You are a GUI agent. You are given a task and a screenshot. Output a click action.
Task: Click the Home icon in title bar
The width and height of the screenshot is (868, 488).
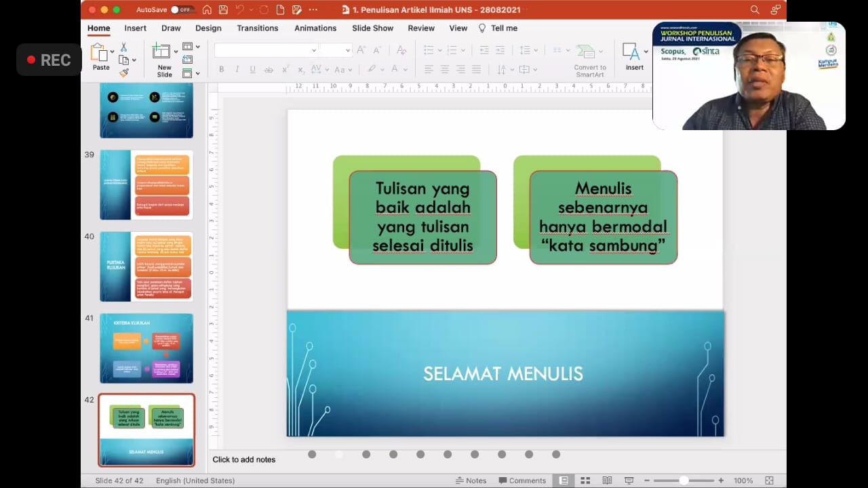coord(207,9)
